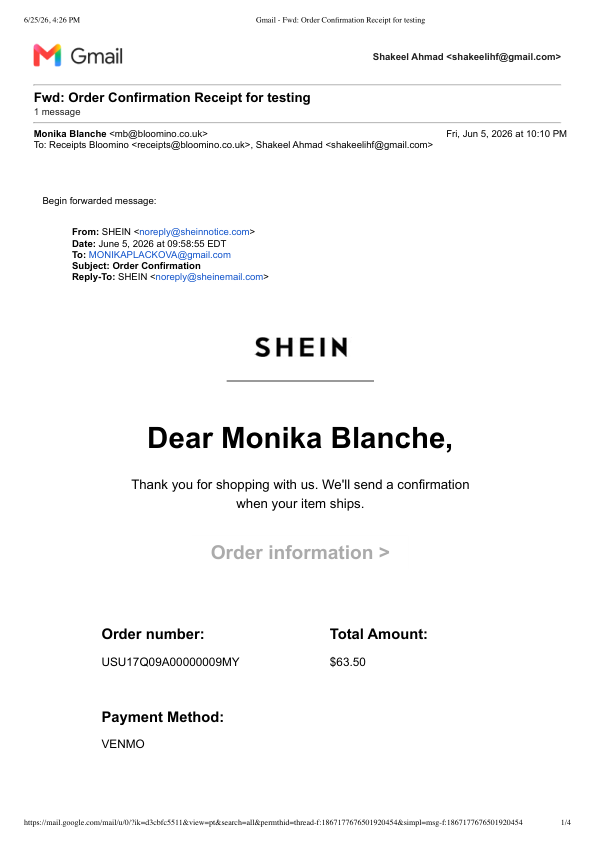
Task: Open the noreply@sheinnotice.com sender link
Action: pyautogui.click(x=194, y=232)
